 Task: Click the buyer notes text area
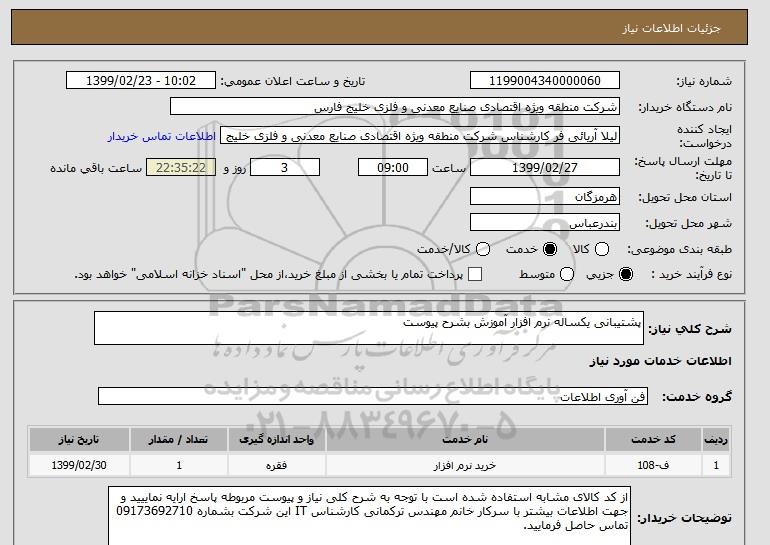(369, 517)
